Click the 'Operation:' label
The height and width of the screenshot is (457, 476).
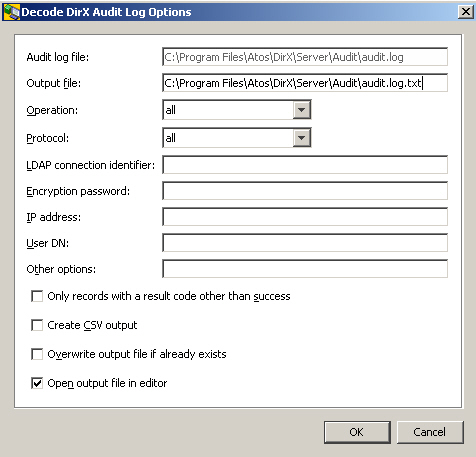pos(52,110)
